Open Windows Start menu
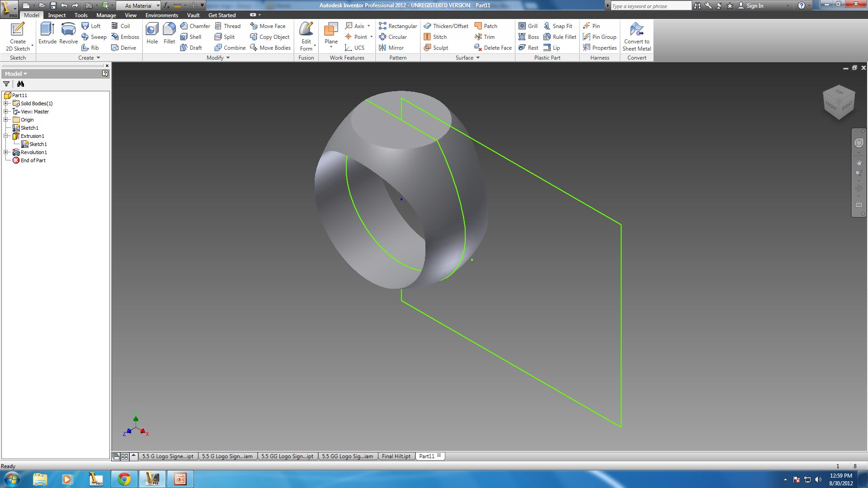868x488 pixels. coord(12,479)
